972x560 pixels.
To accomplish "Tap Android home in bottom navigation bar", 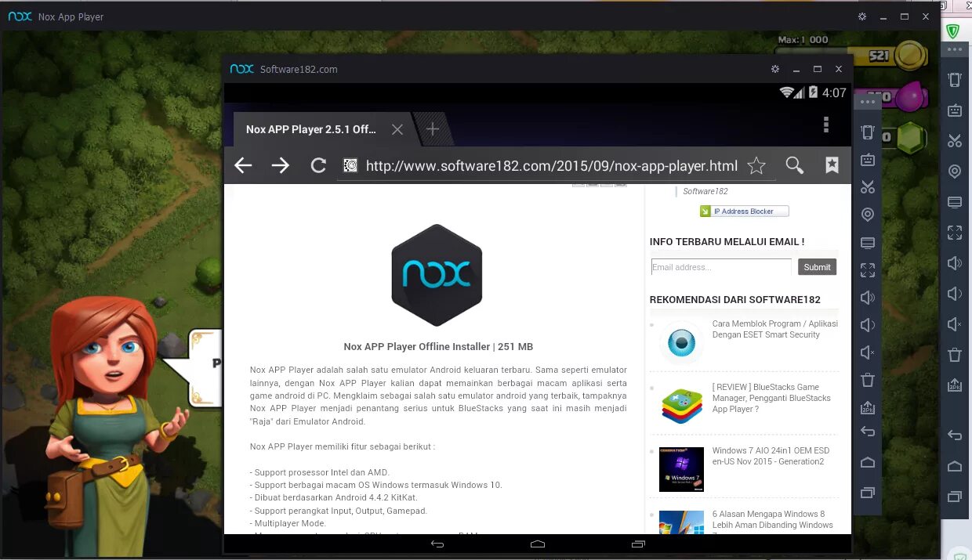I will pyautogui.click(x=538, y=544).
